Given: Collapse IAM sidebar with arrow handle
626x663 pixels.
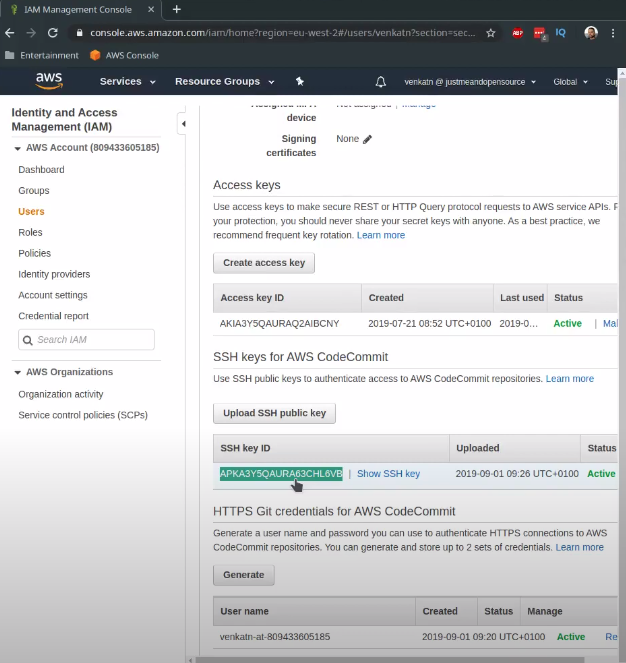Looking at the screenshot, I should [x=183, y=124].
